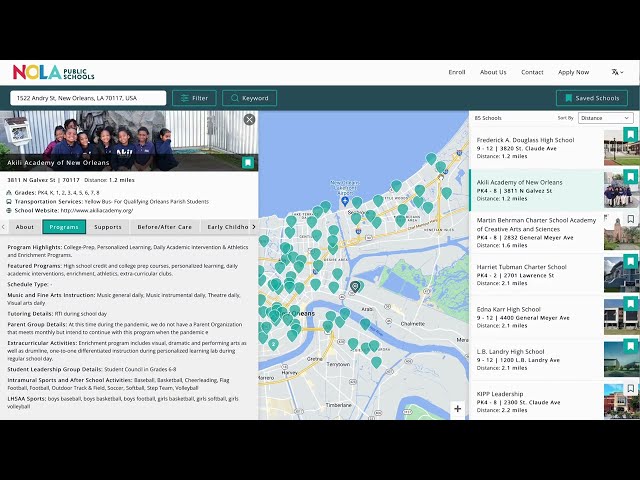Select KIPP Leadership listing
The width and height of the screenshot is (640, 480).
point(536,402)
